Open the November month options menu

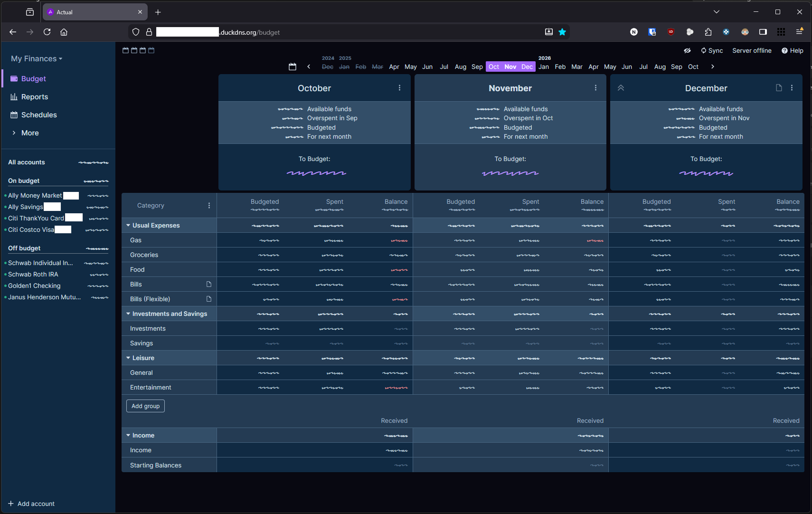click(x=595, y=87)
